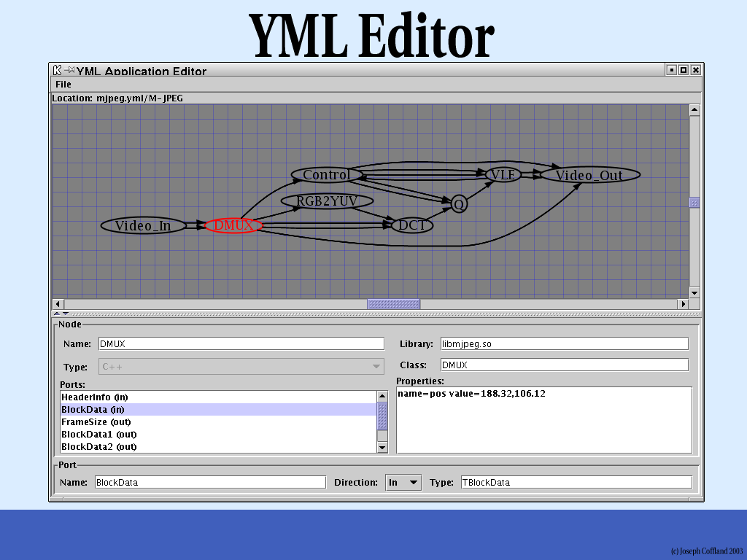Select FrameSize (out) port
Image resolution: width=747 pixels, height=560 pixels.
click(x=219, y=422)
